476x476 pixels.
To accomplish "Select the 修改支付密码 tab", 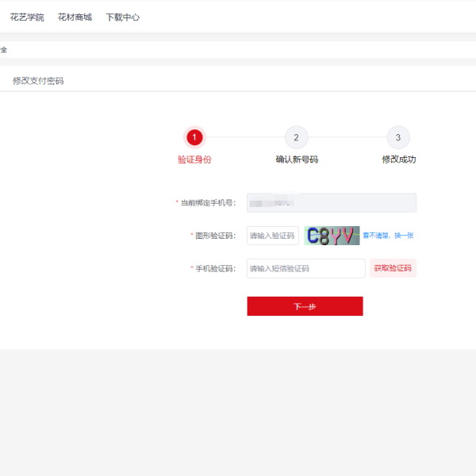I will 38,81.
